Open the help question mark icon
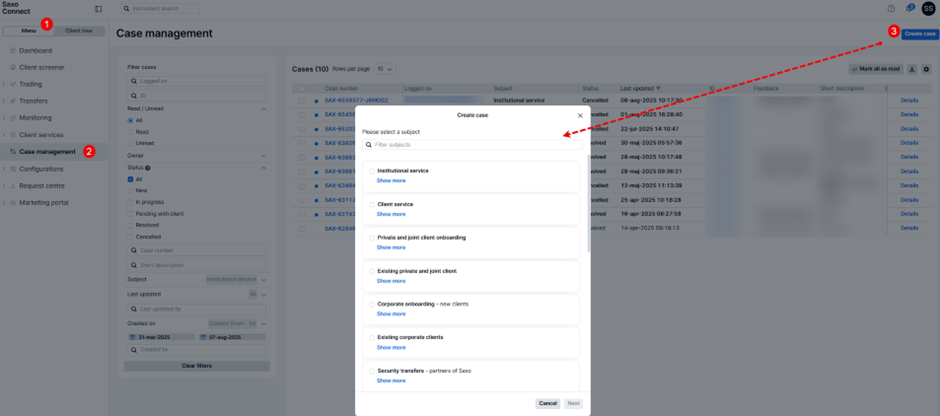Screen dimensions: 940x416 [891, 9]
